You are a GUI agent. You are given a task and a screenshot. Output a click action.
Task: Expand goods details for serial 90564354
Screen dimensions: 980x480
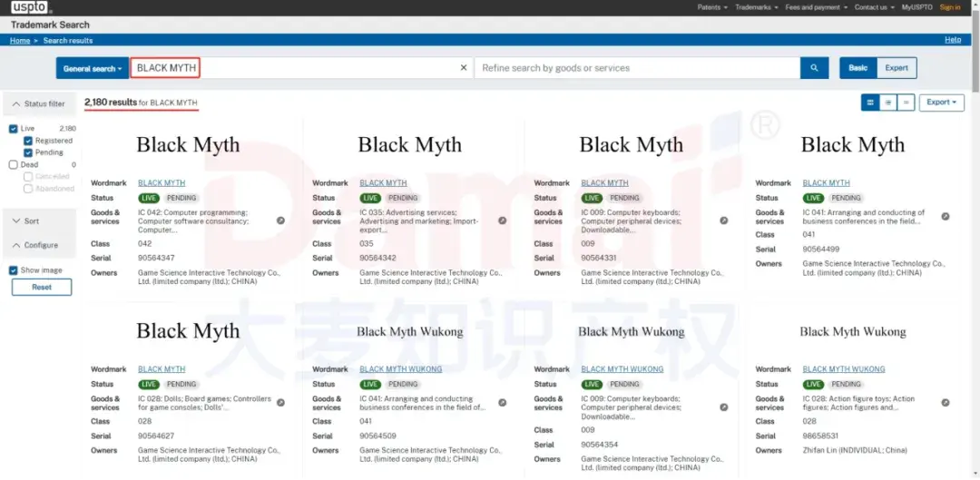tap(724, 407)
